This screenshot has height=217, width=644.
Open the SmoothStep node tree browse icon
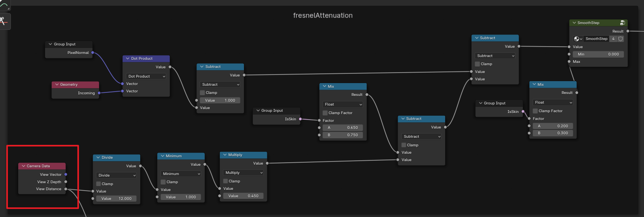[578, 39]
